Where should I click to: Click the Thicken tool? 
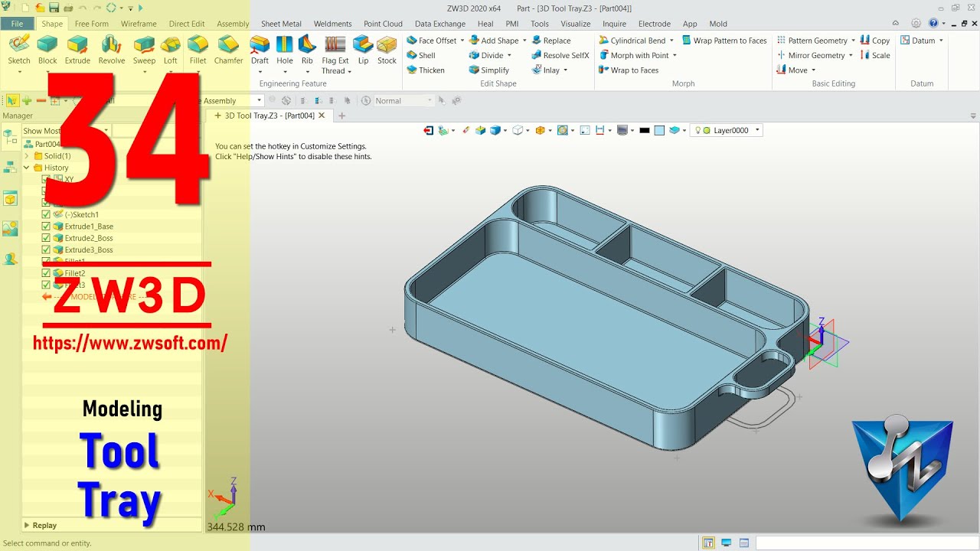pyautogui.click(x=425, y=70)
